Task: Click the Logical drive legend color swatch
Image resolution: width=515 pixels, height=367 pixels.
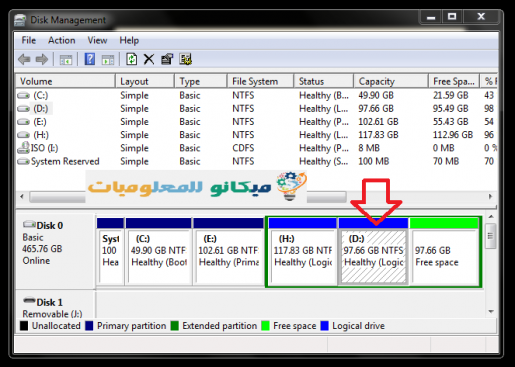Action: point(324,326)
